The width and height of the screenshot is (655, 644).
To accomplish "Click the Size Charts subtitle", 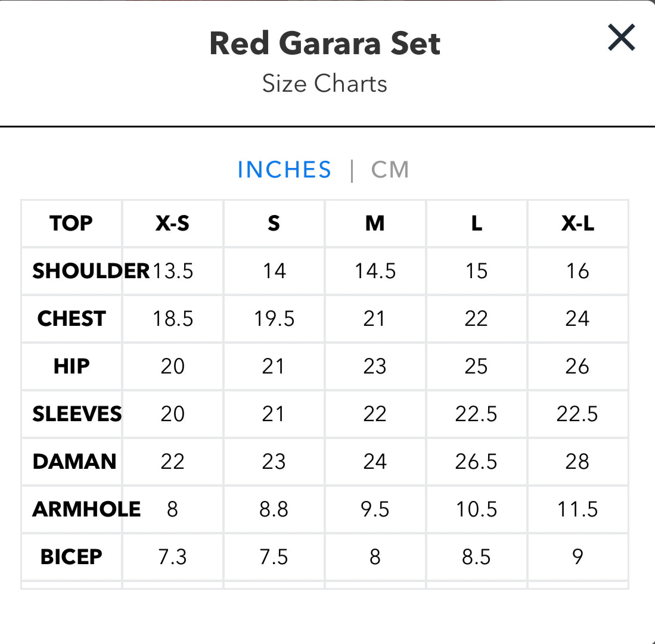I will pos(325,84).
